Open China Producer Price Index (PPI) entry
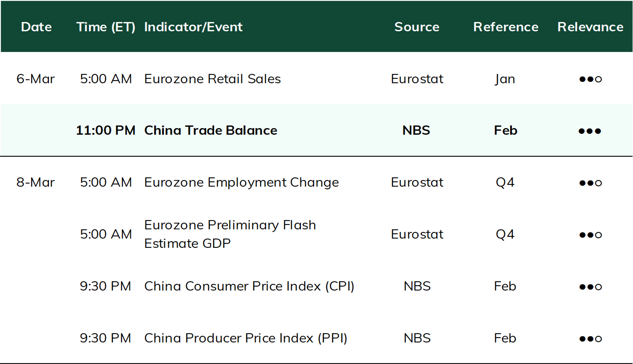This screenshot has width=633, height=364. click(246, 338)
